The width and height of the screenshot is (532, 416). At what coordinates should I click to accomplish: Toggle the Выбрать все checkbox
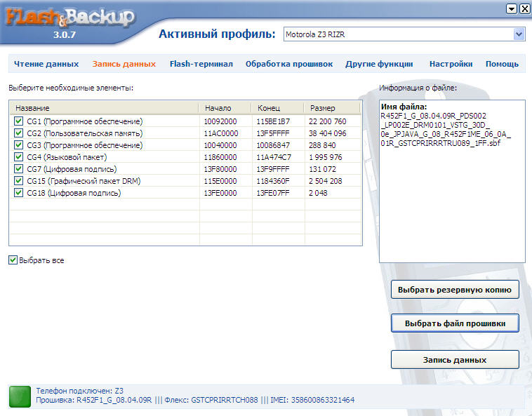pos(13,260)
